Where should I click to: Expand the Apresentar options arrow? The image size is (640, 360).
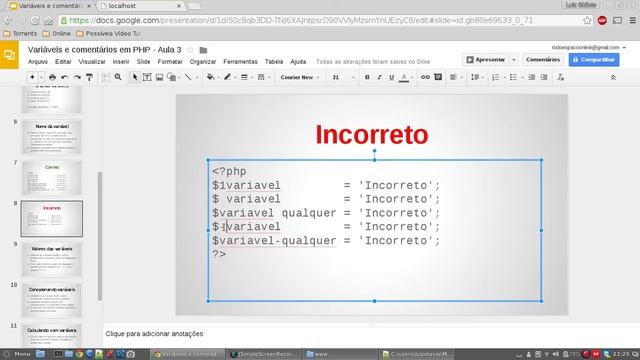coord(514,60)
